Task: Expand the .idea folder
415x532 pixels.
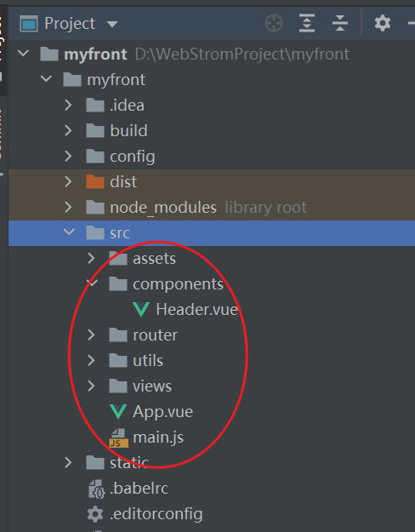Action: pyautogui.click(x=68, y=105)
